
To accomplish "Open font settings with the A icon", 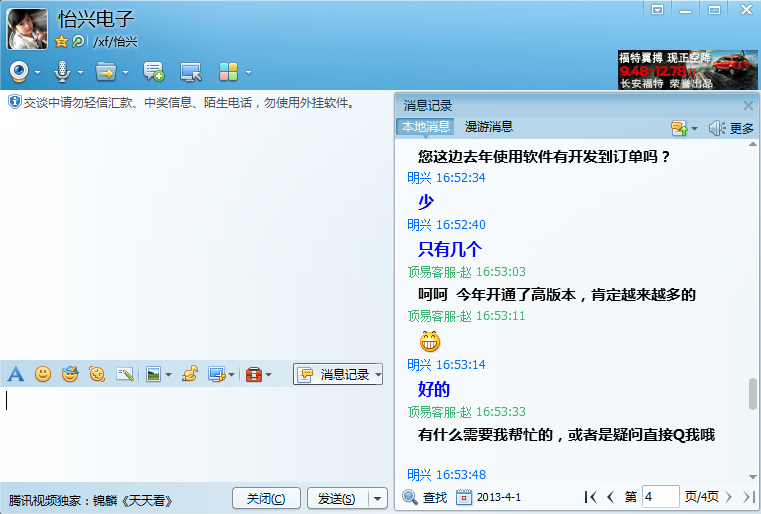I will tap(15, 374).
